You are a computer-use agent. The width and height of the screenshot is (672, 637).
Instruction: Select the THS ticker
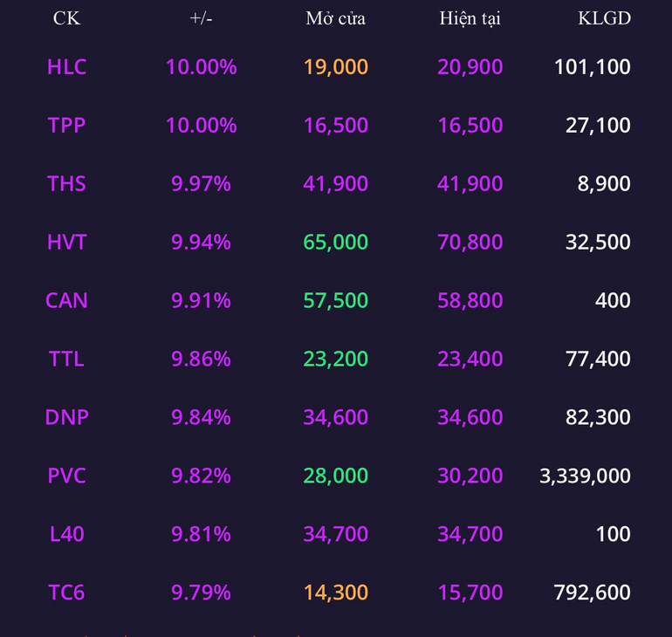pyautogui.click(x=66, y=183)
